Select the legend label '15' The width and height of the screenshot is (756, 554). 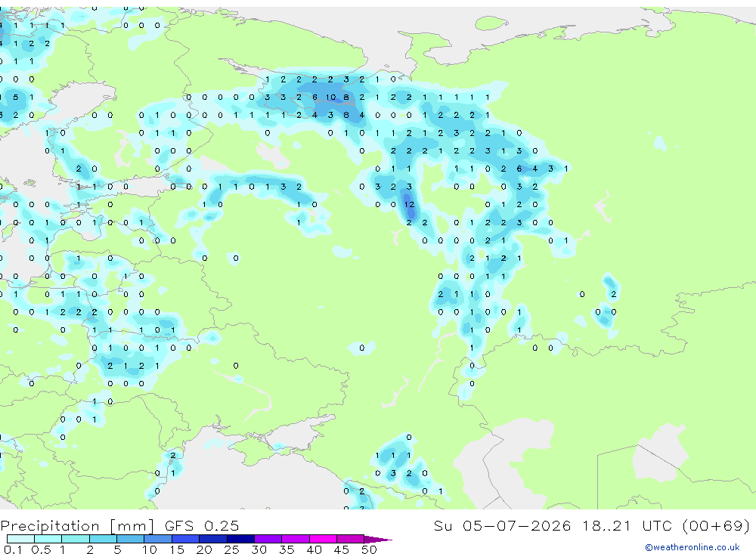[x=177, y=549]
